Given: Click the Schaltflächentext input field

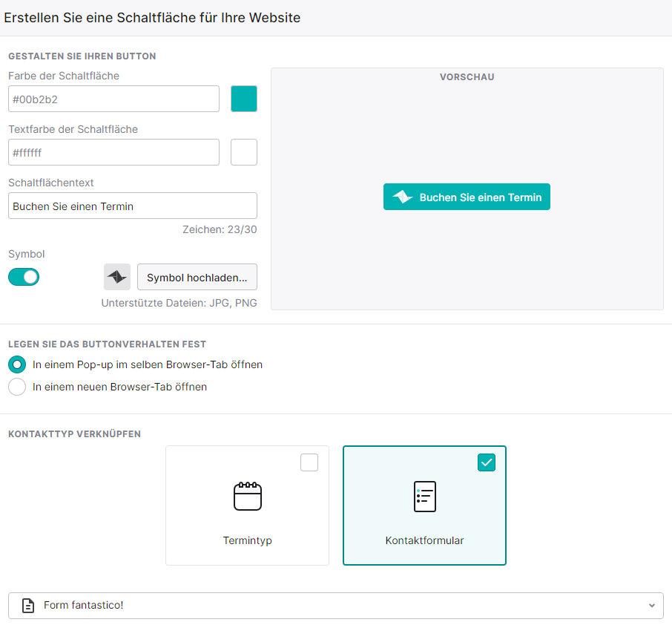Looking at the screenshot, I should (133, 206).
